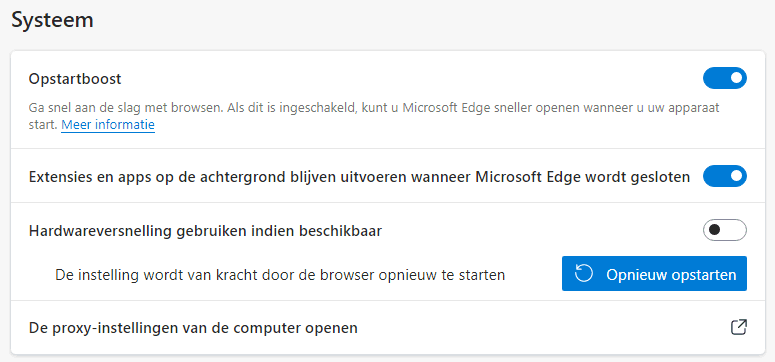
Task: Click the external-link icon for proxy settings
Action: pos(738,327)
